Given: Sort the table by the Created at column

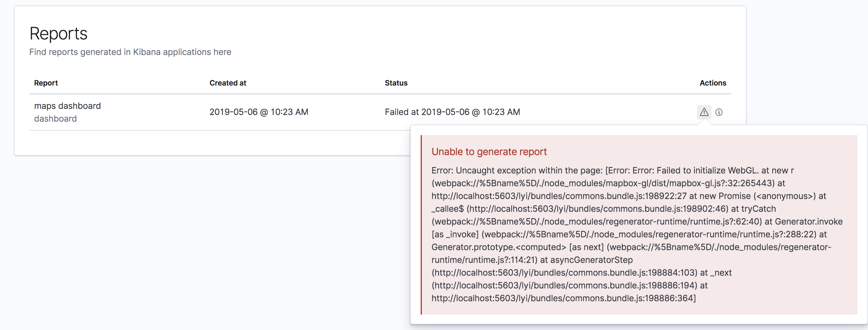Looking at the screenshot, I should click(228, 83).
